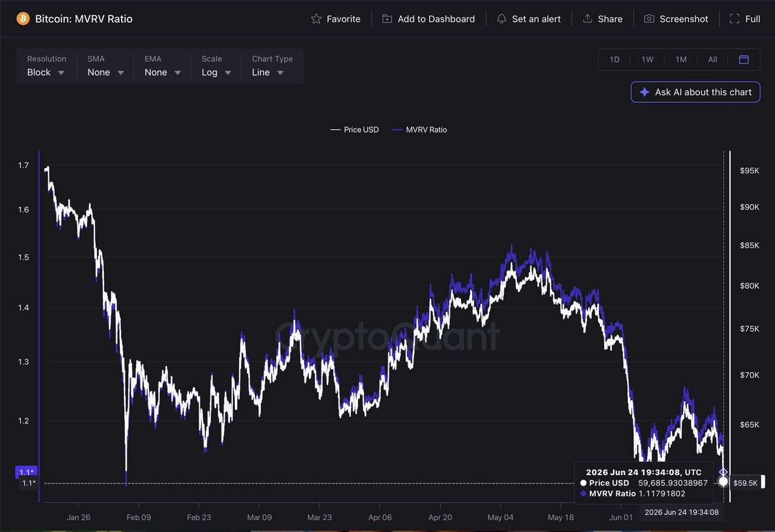Open the Chart Type dropdown set to Line
The height and width of the screenshot is (532, 775).
point(272,66)
